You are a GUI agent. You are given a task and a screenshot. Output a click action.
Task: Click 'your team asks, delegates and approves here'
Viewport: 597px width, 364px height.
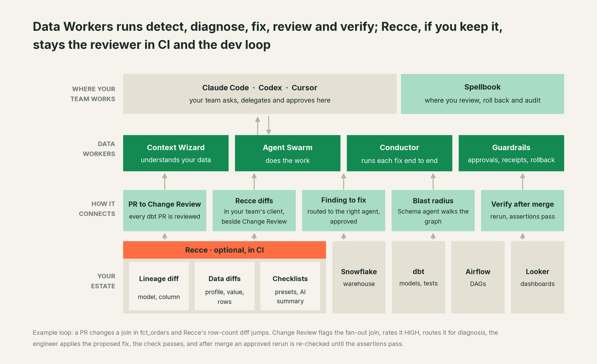point(260,100)
